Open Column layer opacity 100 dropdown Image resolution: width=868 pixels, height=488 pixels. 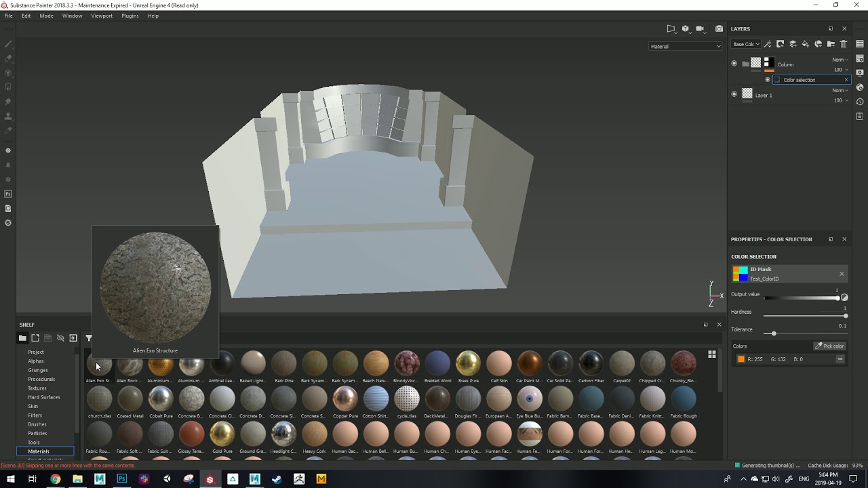click(841, 70)
